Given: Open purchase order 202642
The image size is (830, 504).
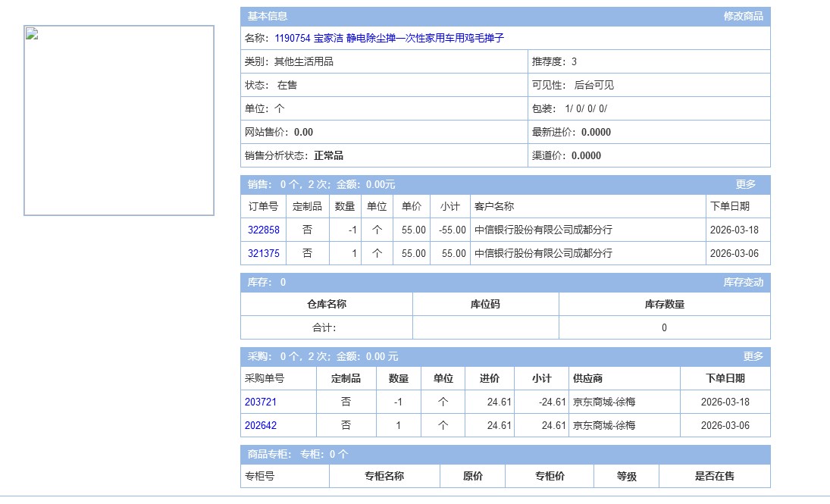Looking at the screenshot, I should tap(260, 426).
